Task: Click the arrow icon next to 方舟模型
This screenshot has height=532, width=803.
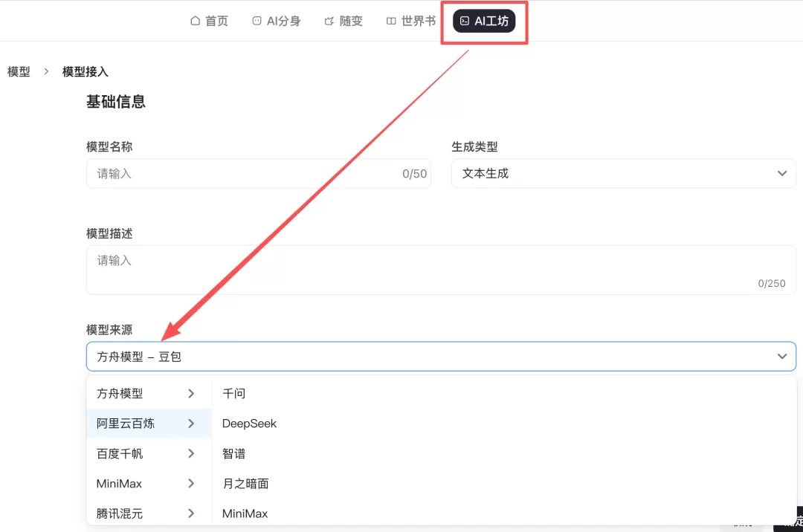Action: click(191, 393)
